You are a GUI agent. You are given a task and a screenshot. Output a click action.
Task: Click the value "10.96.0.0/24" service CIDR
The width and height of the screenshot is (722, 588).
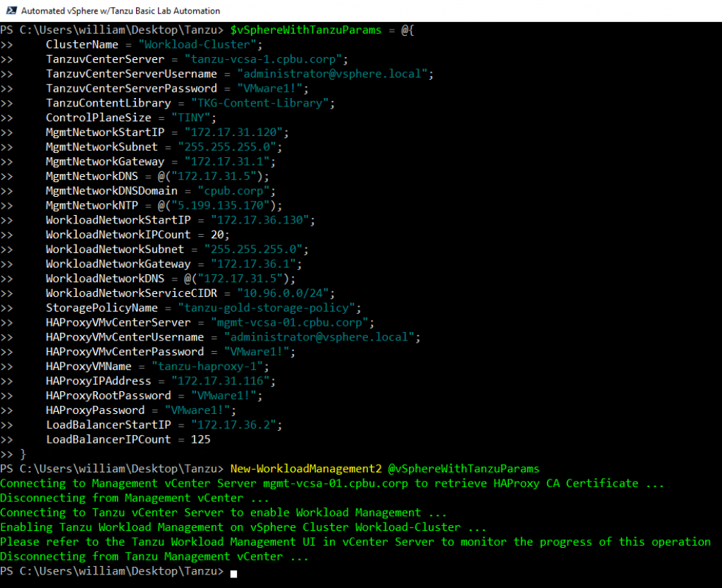(x=283, y=293)
